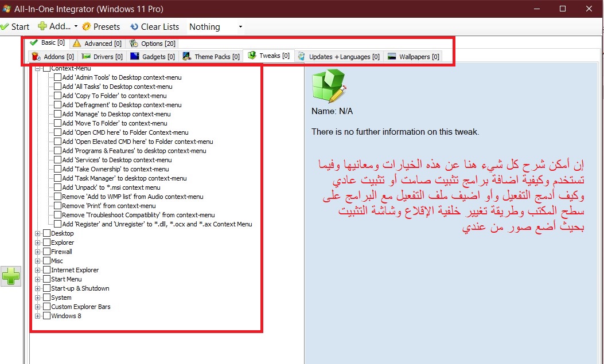Screen dimensions: 604x364
Task: Click the app icon in title bar
Action: tap(6, 9)
